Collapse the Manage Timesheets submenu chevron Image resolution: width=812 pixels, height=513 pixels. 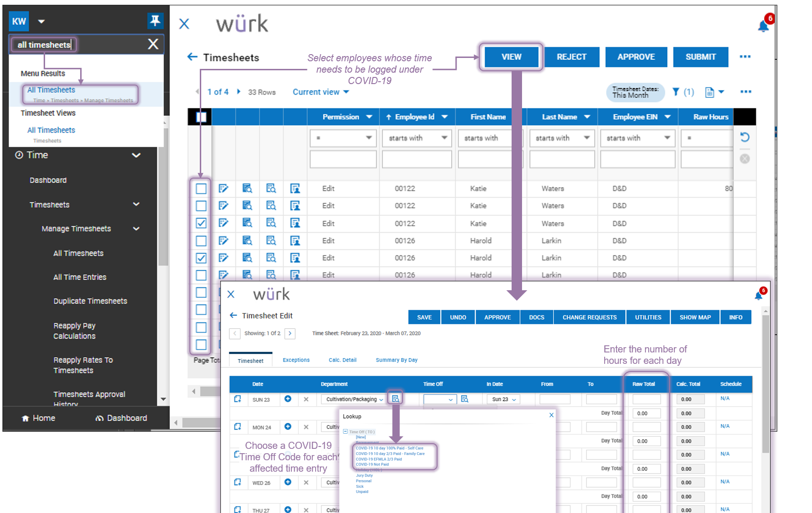(x=136, y=228)
